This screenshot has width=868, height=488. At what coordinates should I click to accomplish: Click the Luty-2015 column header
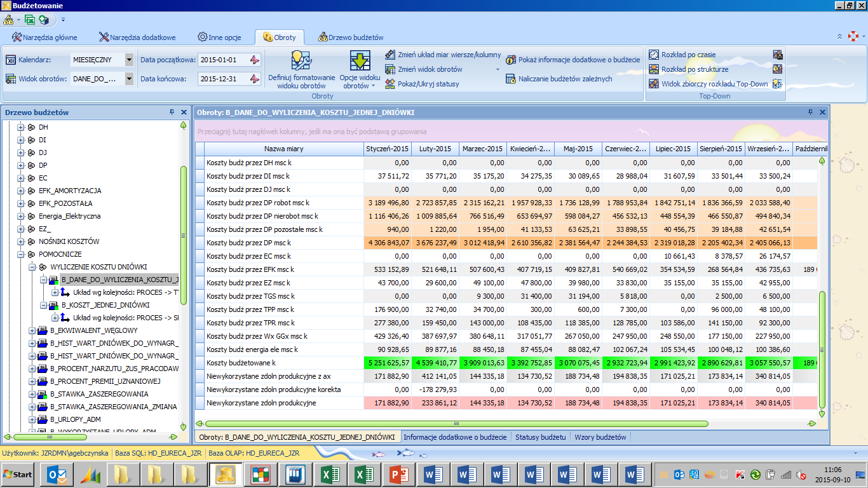435,149
